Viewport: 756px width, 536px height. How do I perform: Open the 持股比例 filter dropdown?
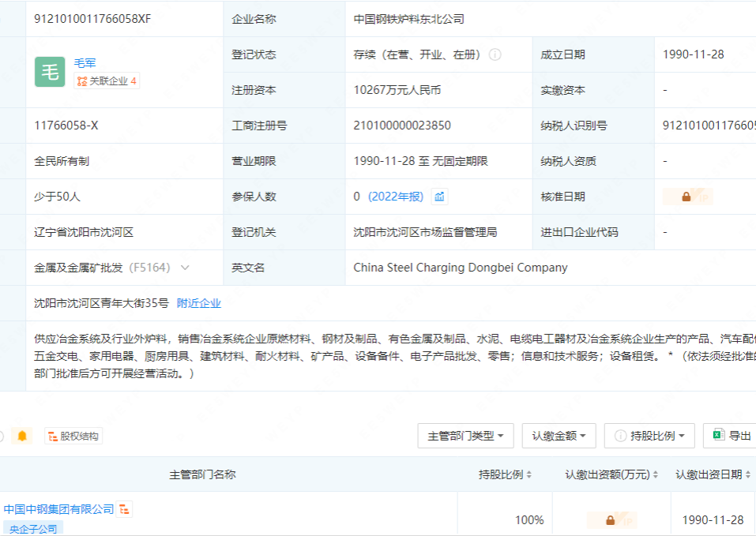click(x=649, y=436)
